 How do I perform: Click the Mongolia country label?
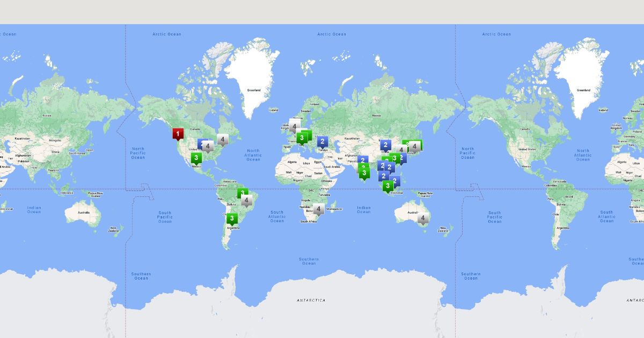pos(55,140)
